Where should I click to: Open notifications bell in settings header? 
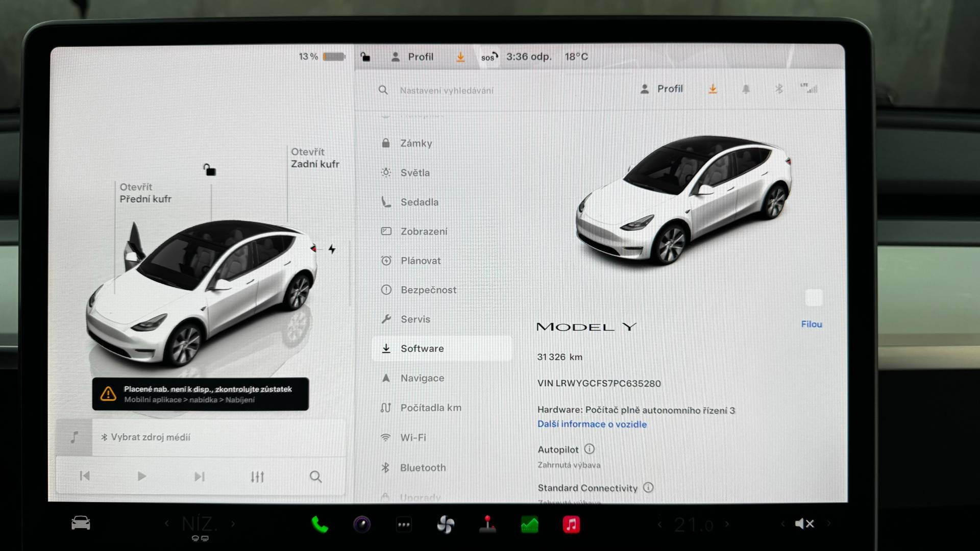pos(746,89)
